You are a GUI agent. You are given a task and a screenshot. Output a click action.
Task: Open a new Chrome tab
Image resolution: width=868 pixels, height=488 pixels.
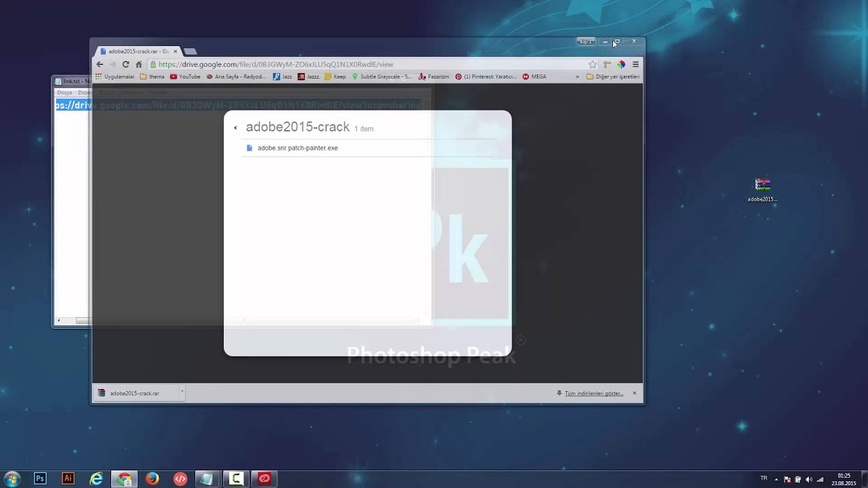tap(191, 52)
